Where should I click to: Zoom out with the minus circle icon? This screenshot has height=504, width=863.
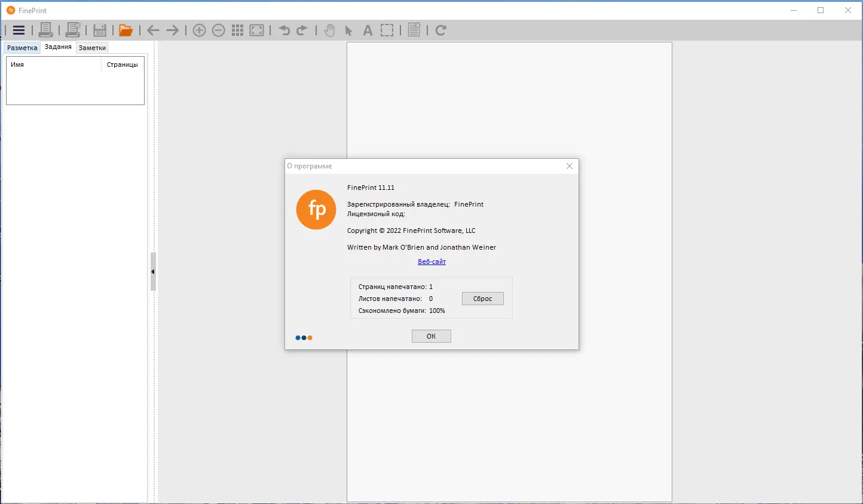click(x=219, y=30)
